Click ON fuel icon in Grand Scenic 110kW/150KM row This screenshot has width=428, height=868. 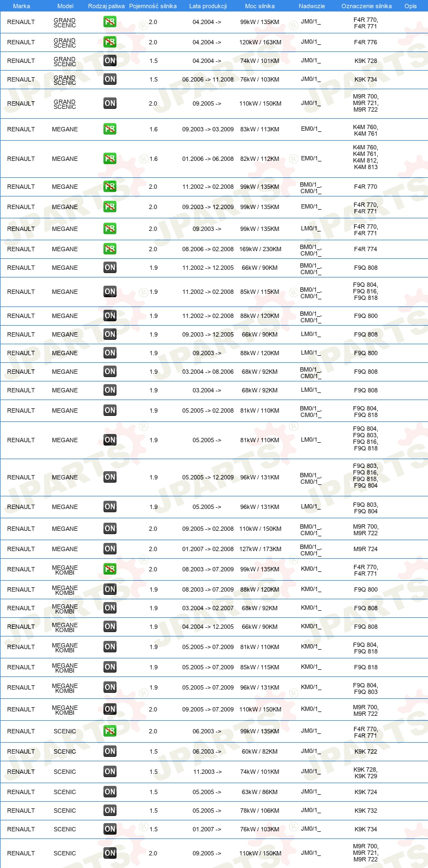click(109, 103)
